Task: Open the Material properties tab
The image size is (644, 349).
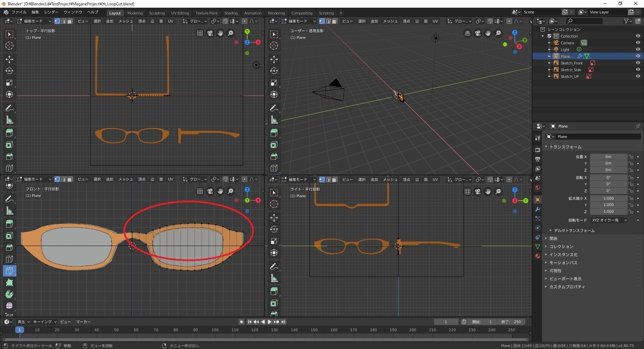Action: click(x=538, y=256)
